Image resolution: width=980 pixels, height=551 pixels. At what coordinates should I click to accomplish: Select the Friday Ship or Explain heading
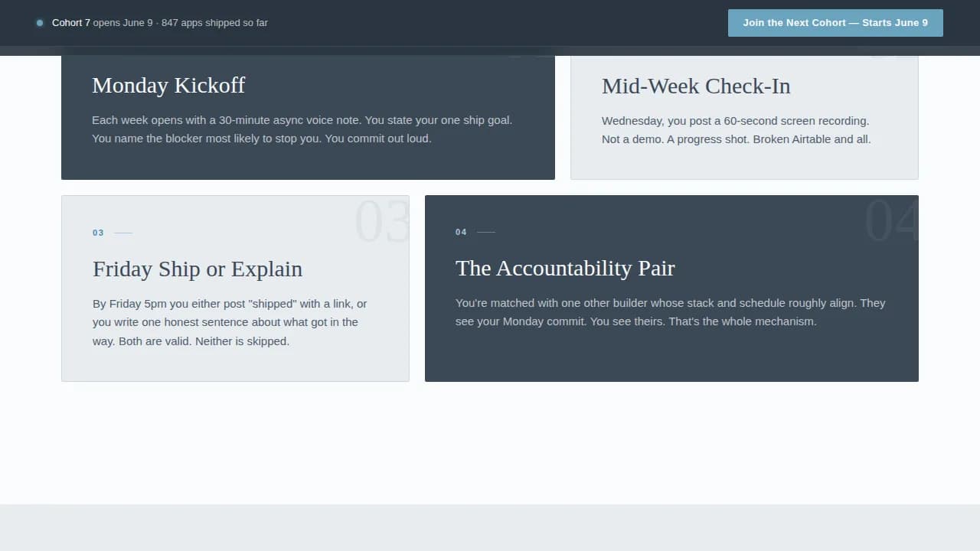[x=198, y=269]
